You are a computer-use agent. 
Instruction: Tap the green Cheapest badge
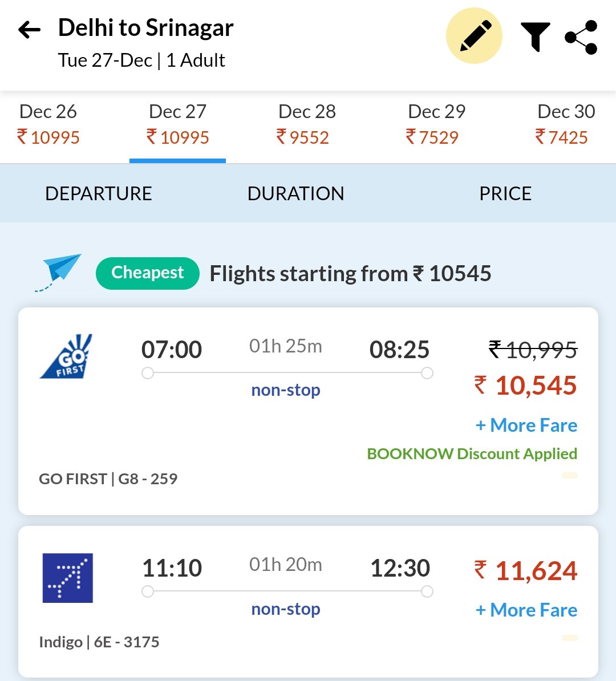tap(147, 273)
